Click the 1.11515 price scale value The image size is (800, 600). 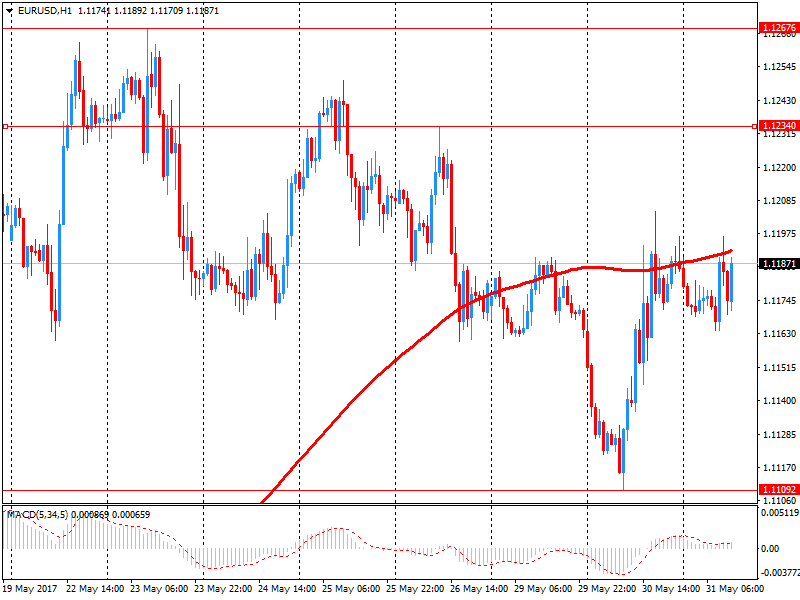click(x=779, y=367)
